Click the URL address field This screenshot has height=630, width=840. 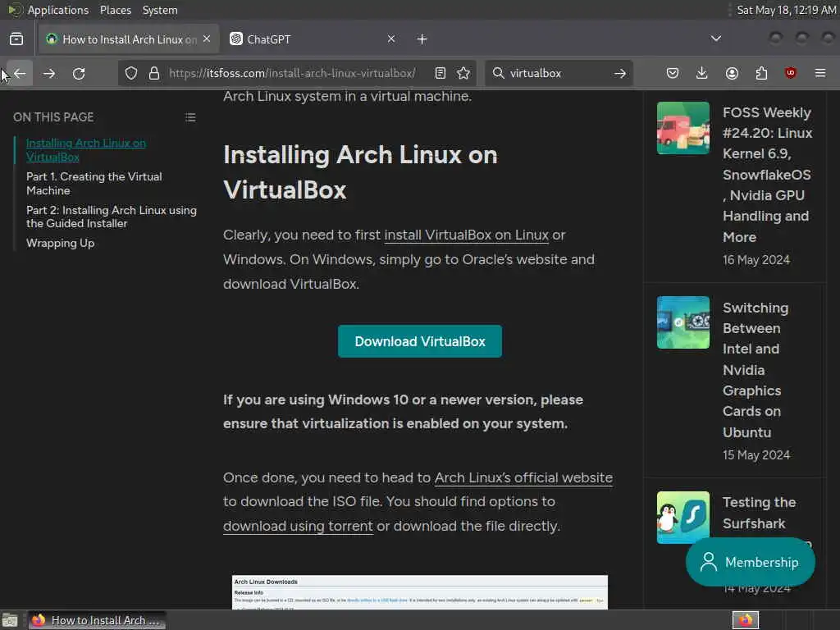click(x=292, y=73)
